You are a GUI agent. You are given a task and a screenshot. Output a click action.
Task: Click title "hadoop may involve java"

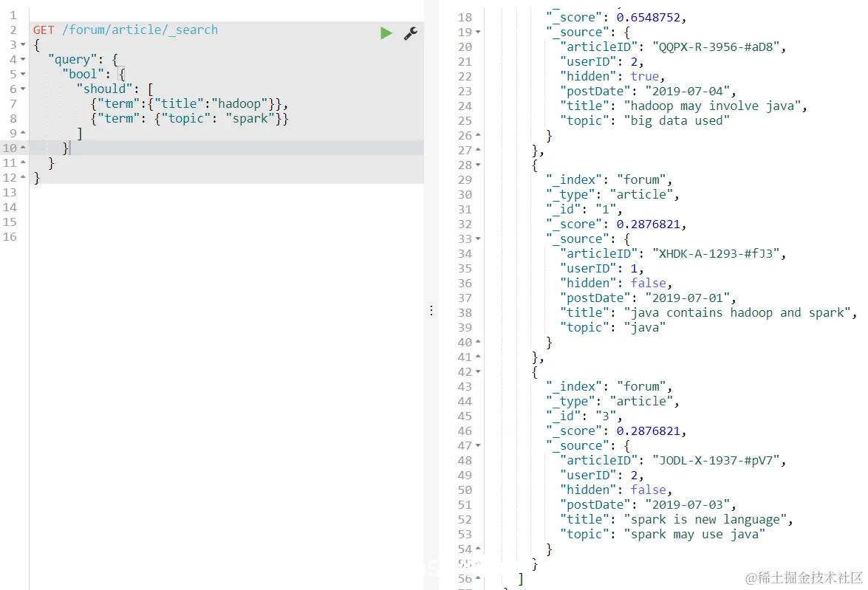coord(712,106)
